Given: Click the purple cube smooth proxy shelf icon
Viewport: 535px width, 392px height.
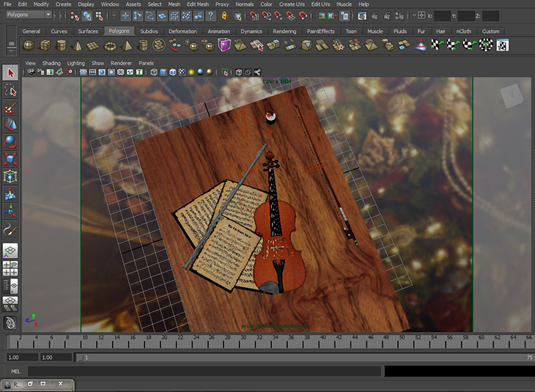Looking at the screenshot, I should (224, 45).
